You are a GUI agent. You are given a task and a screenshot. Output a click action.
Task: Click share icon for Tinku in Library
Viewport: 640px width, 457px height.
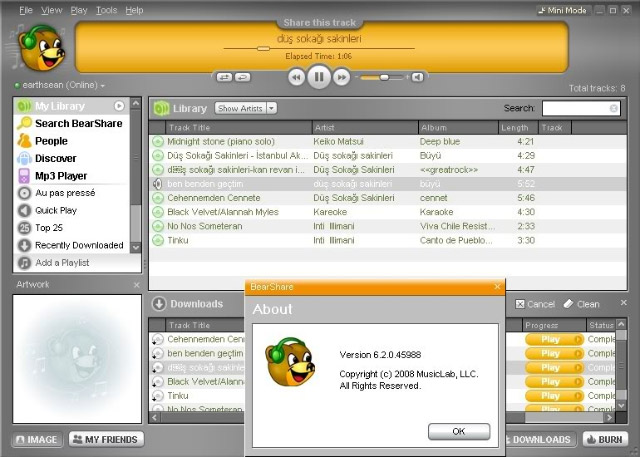158,240
